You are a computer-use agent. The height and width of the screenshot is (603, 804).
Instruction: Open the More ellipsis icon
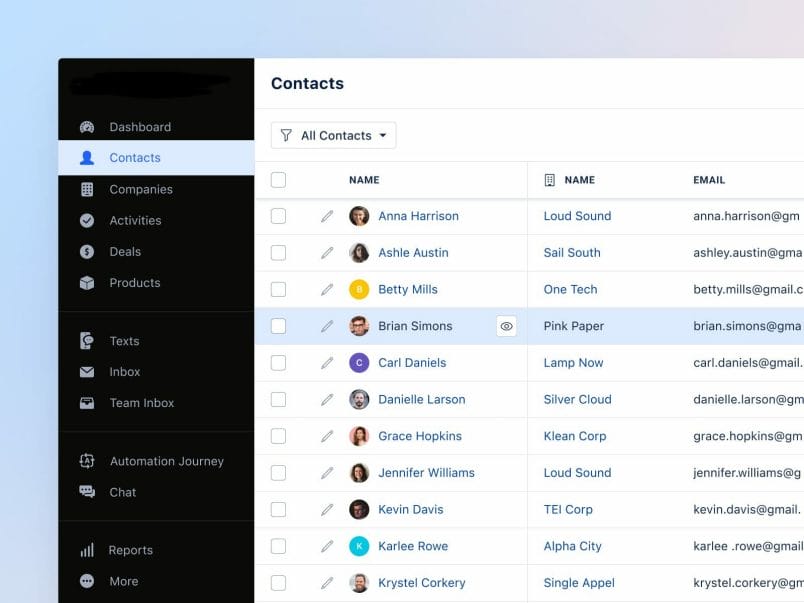coord(87,581)
